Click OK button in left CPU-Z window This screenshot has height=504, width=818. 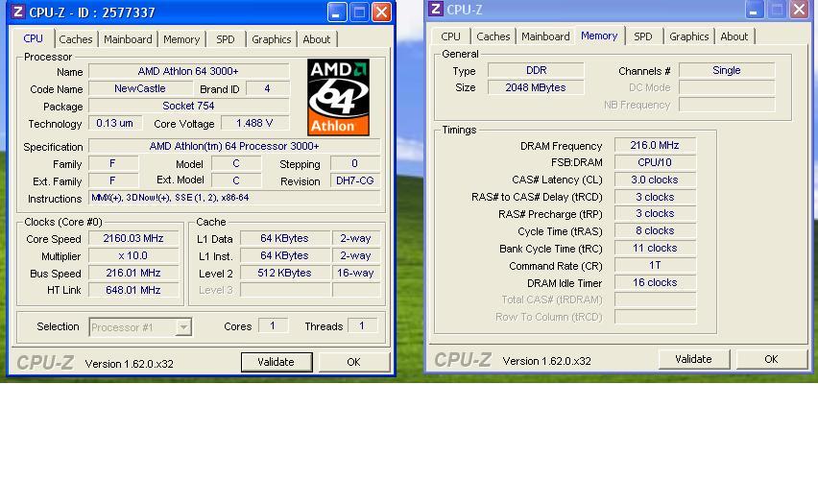click(353, 362)
